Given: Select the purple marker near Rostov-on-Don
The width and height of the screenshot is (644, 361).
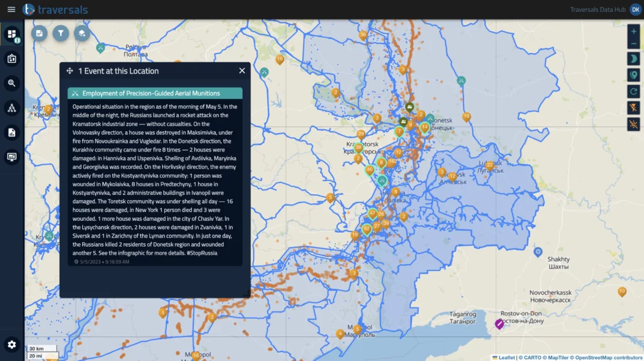Looking at the screenshot, I should pos(499,324).
